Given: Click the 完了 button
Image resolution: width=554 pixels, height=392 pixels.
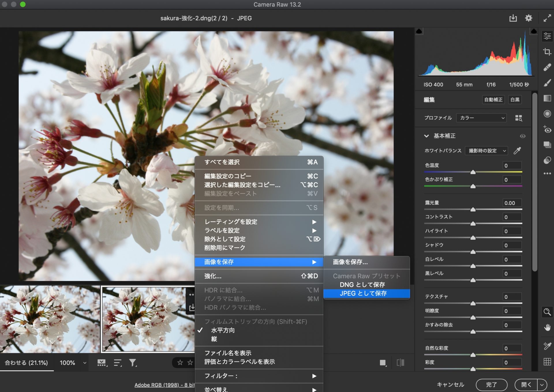Looking at the screenshot, I should pos(491,385).
